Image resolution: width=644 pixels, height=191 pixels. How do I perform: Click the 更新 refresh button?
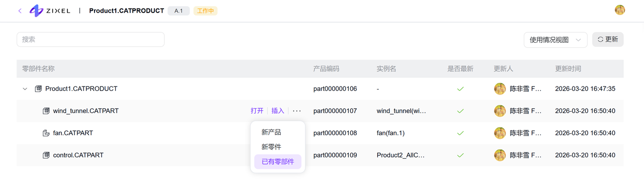click(x=608, y=39)
